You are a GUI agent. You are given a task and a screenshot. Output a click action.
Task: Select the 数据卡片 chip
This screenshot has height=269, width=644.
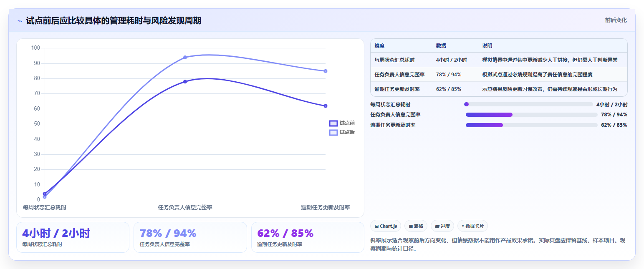(x=472, y=226)
